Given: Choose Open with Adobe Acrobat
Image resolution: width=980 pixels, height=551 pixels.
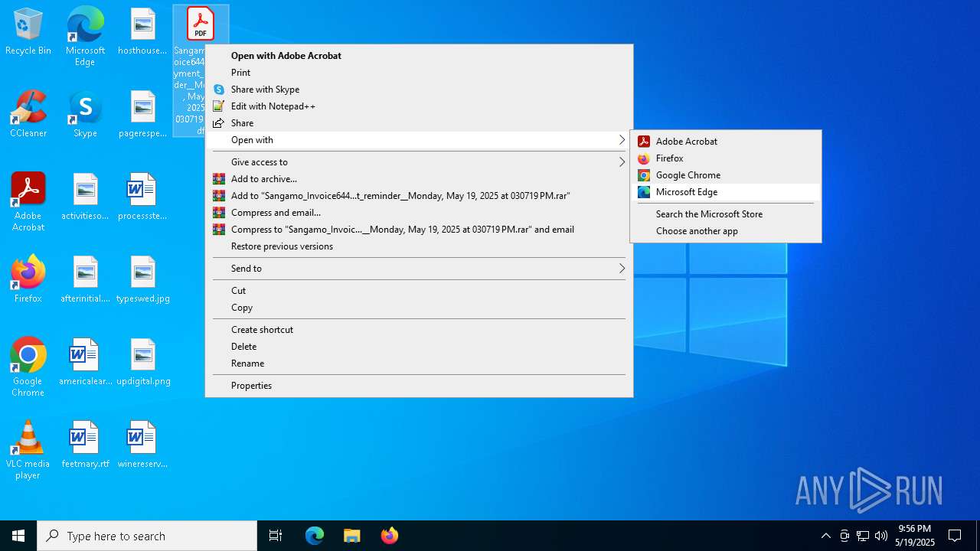Looking at the screenshot, I should (419, 56).
